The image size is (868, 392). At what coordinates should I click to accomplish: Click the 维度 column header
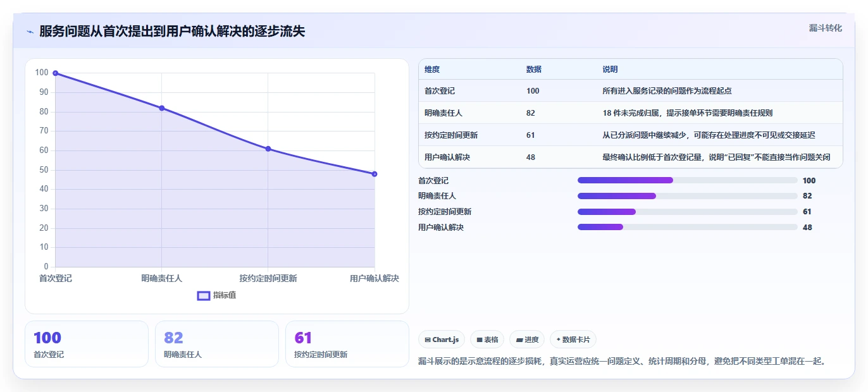click(432, 70)
